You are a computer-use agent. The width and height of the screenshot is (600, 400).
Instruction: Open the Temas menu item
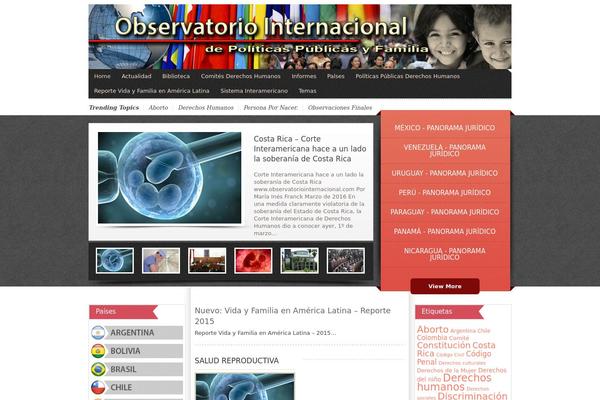(307, 91)
